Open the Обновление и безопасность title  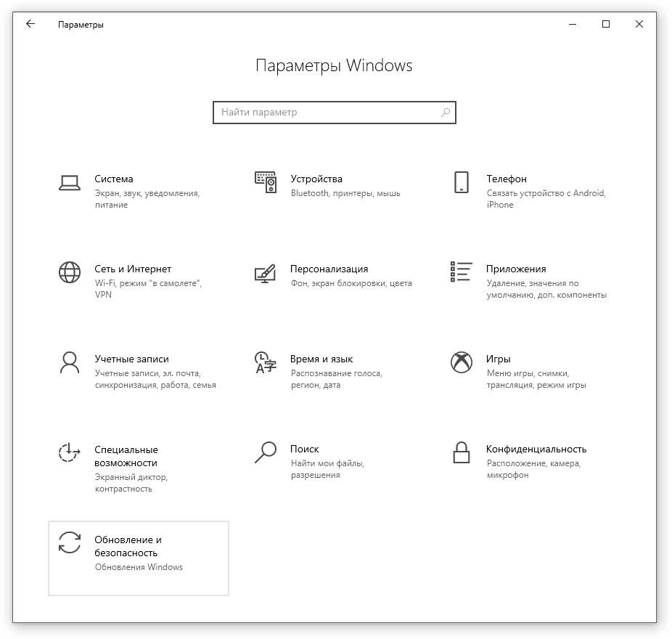coord(128,546)
